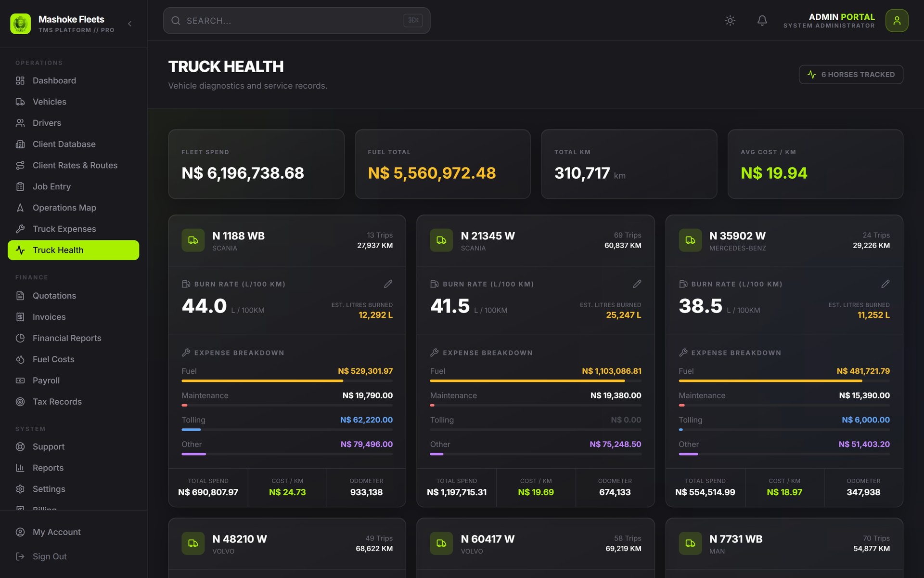Open Job Entry in the sidebar

pyautogui.click(x=74, y=186)
